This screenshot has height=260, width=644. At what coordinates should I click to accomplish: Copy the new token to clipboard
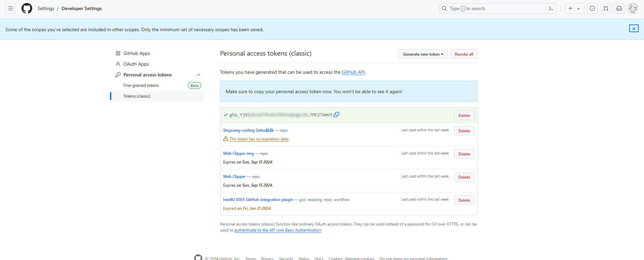pyautogui.click(x=336, y=115)
